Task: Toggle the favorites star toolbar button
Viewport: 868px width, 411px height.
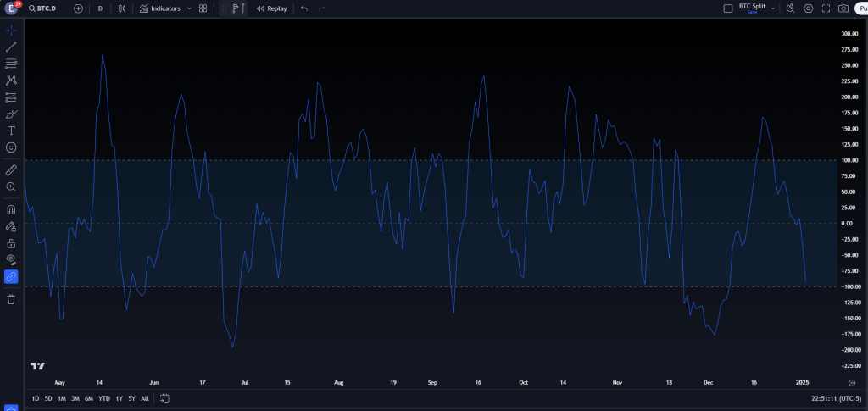Action: (x=11, y=408)
